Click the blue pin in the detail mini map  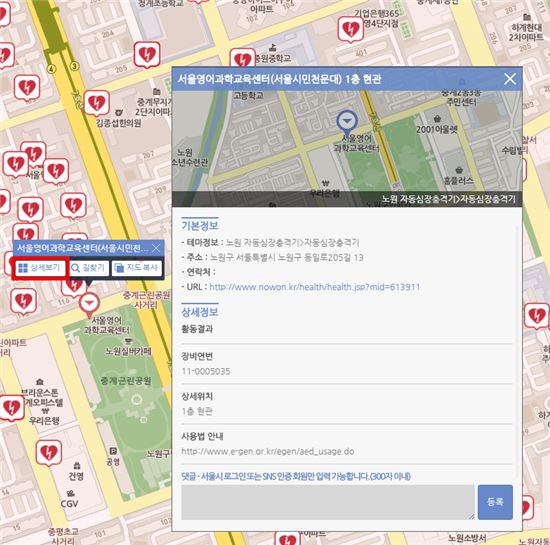[347, 122]
